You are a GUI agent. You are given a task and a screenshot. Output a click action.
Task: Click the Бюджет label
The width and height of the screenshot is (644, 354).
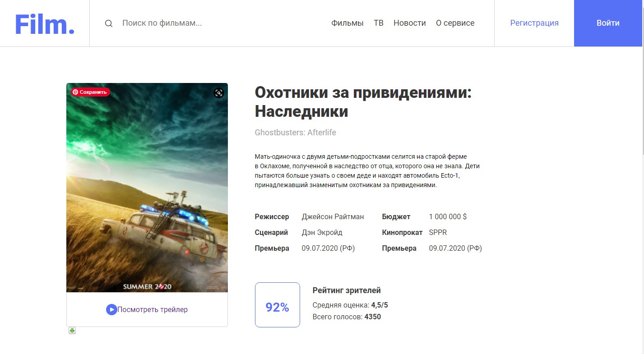click(396, 217)
